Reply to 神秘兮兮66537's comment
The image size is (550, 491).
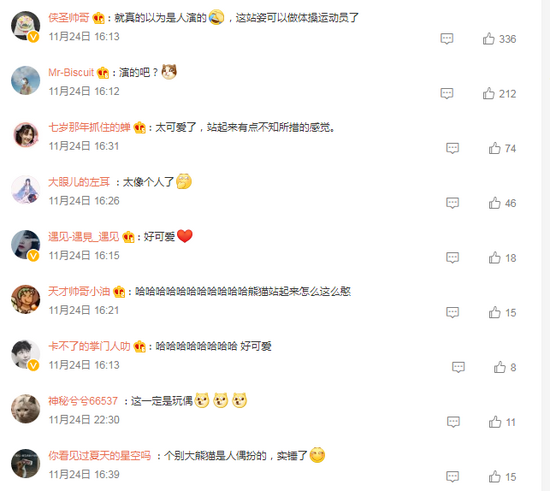pos(453,422)
